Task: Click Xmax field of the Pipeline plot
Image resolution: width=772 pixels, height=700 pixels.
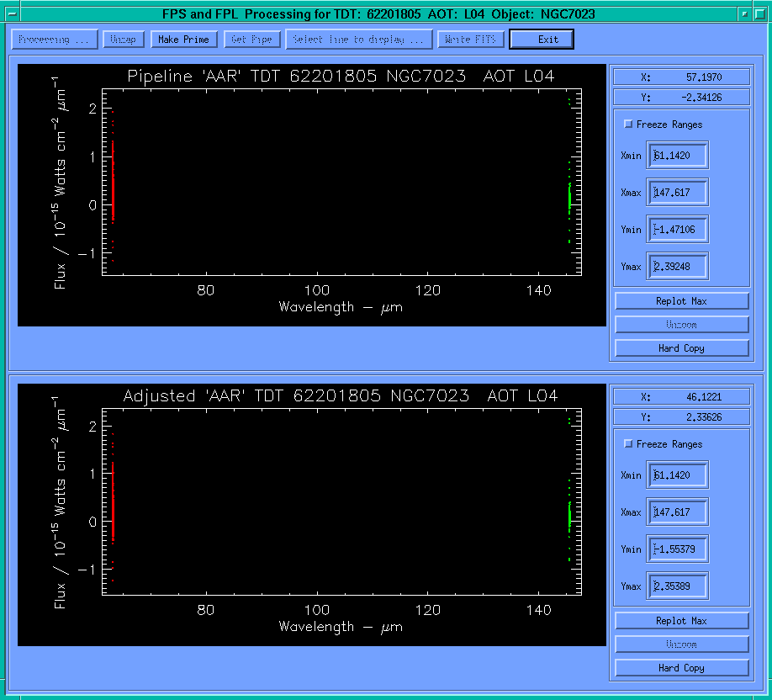Action: 678,193
